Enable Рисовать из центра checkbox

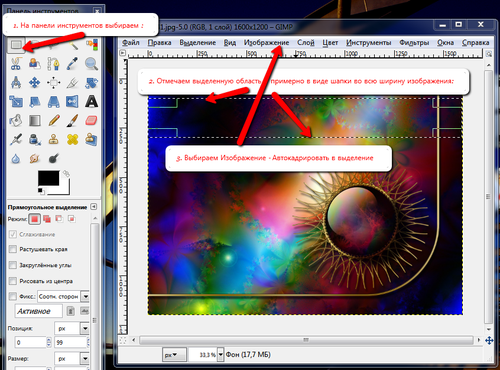13,281
